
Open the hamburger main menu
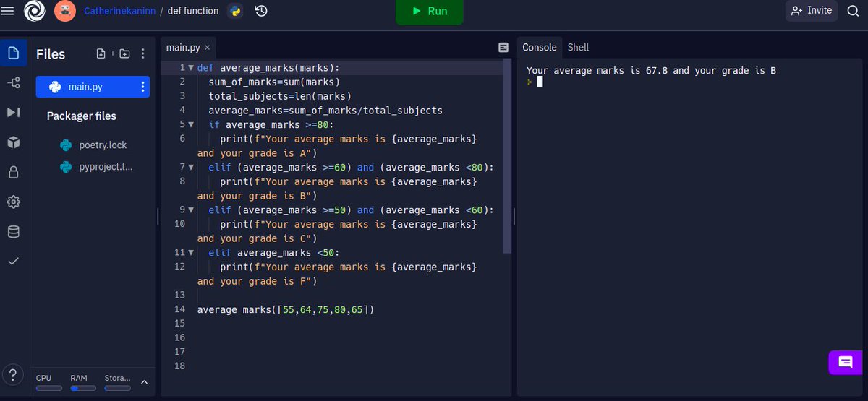pos(8,10)
